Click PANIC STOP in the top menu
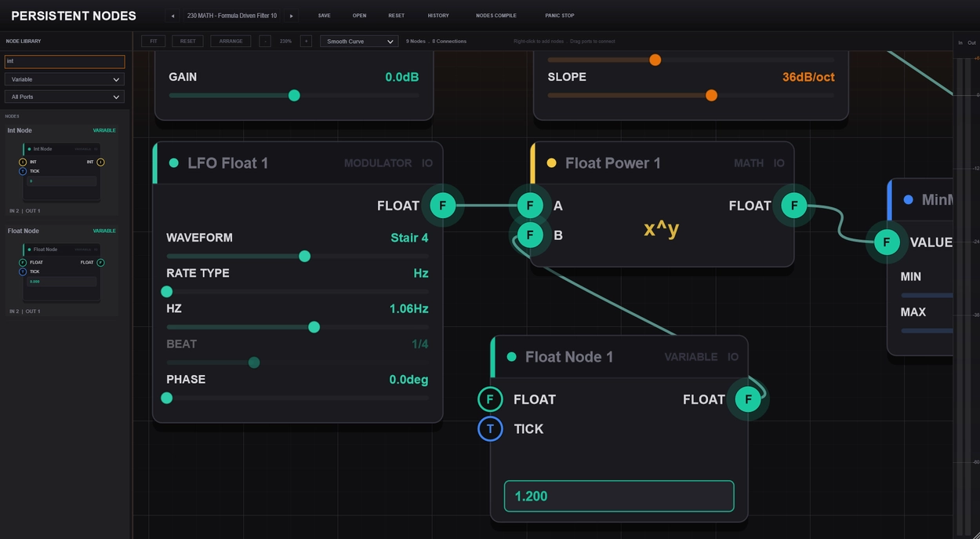 pyautogui.click(x=560, y=16)
